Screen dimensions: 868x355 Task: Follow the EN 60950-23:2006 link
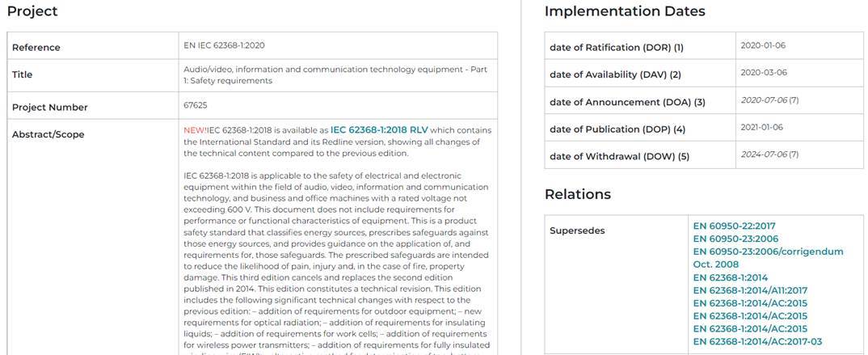pyautogui.click(x=735, y=239)
